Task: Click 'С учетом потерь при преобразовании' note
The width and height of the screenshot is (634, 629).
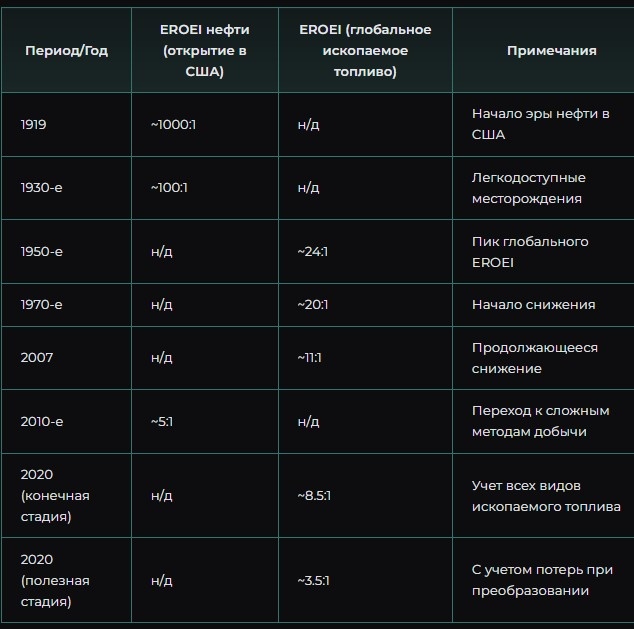Action: click(x=542, y=580)
